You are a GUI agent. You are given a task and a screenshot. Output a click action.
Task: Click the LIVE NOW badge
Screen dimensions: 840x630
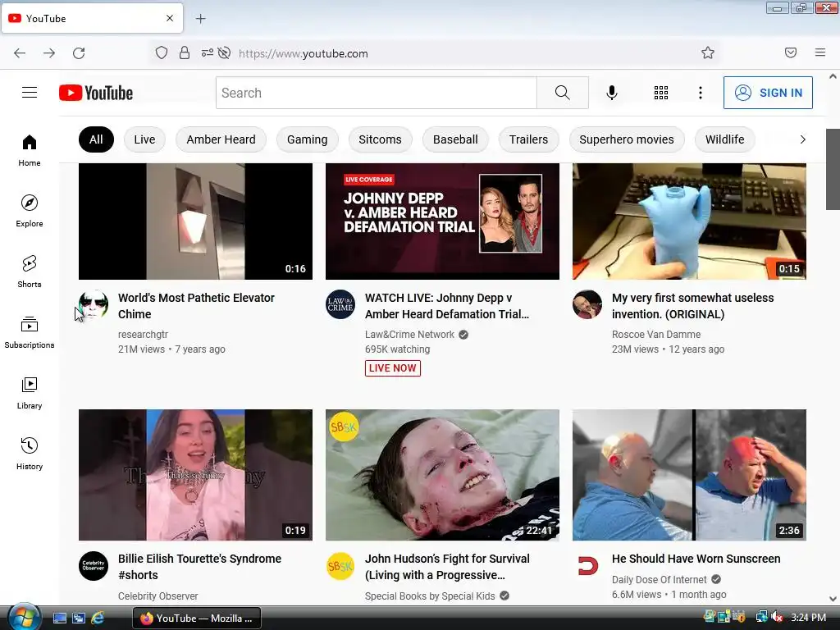(x=393, y=368)
